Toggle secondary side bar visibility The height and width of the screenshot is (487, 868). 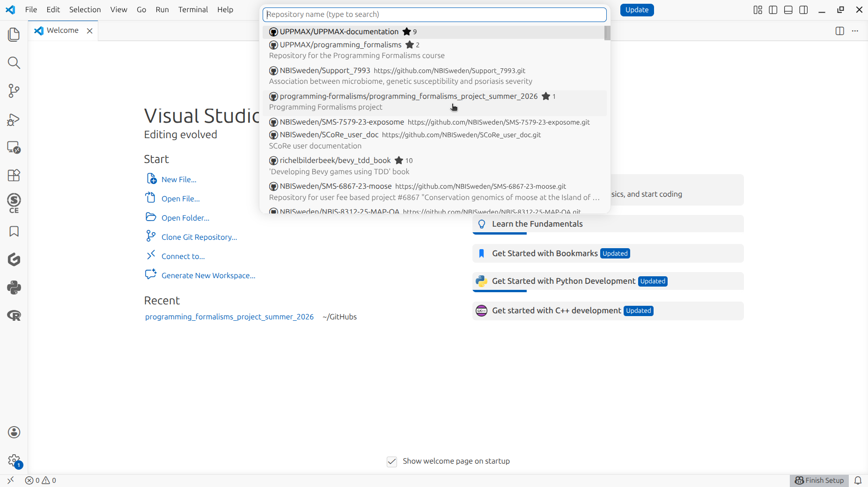803,10
